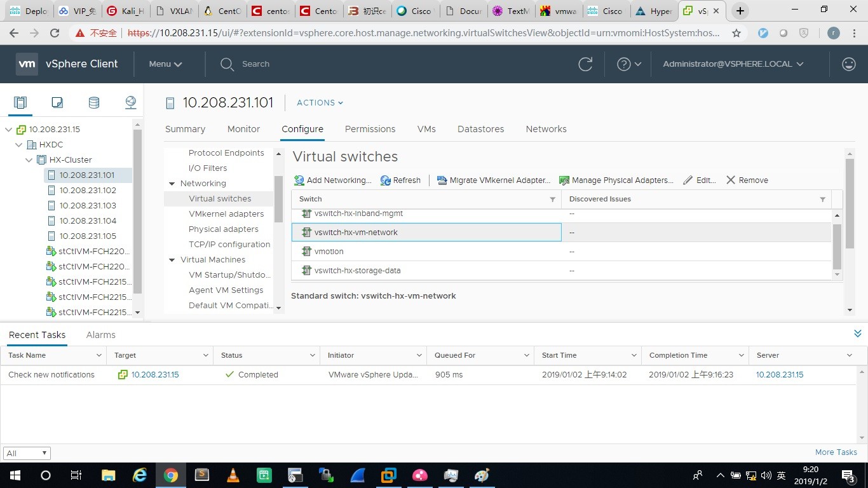Viewport: 868px width, 488px height.
Task: Click the feedback smiley face icon
Action: (848, 64)
